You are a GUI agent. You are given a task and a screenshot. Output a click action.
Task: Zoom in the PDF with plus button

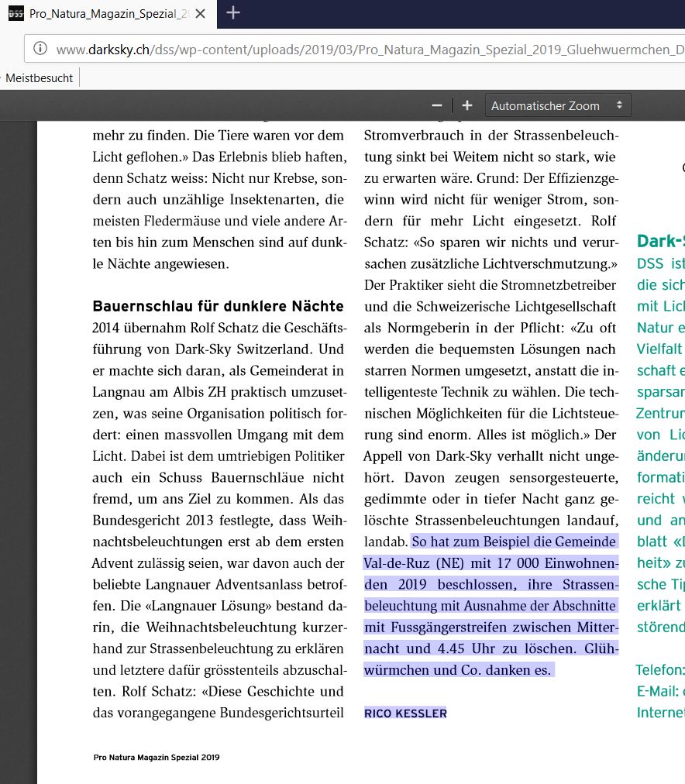pyautogui.click(x=467, y=105)
